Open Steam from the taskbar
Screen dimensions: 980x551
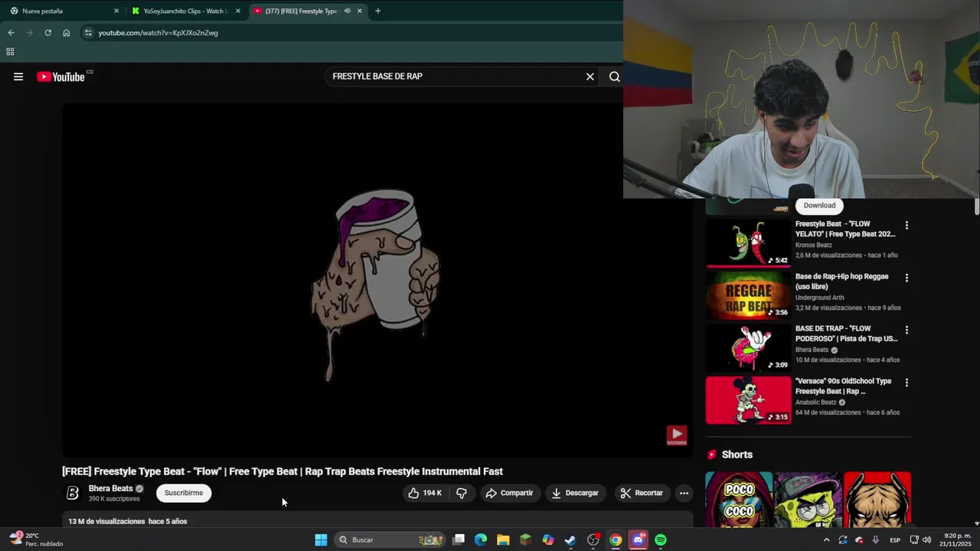570,540
